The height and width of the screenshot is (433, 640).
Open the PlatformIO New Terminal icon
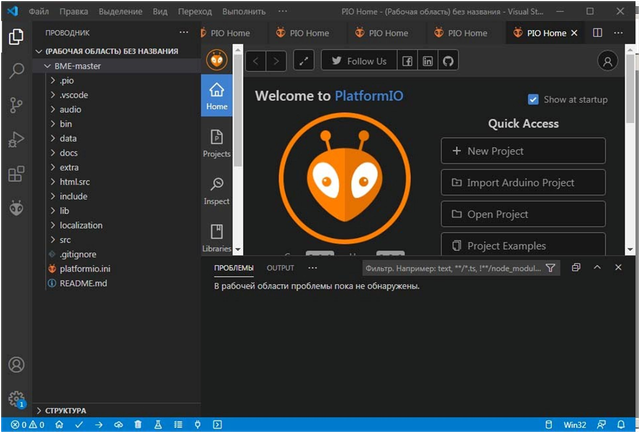click(x=218, y=425)
